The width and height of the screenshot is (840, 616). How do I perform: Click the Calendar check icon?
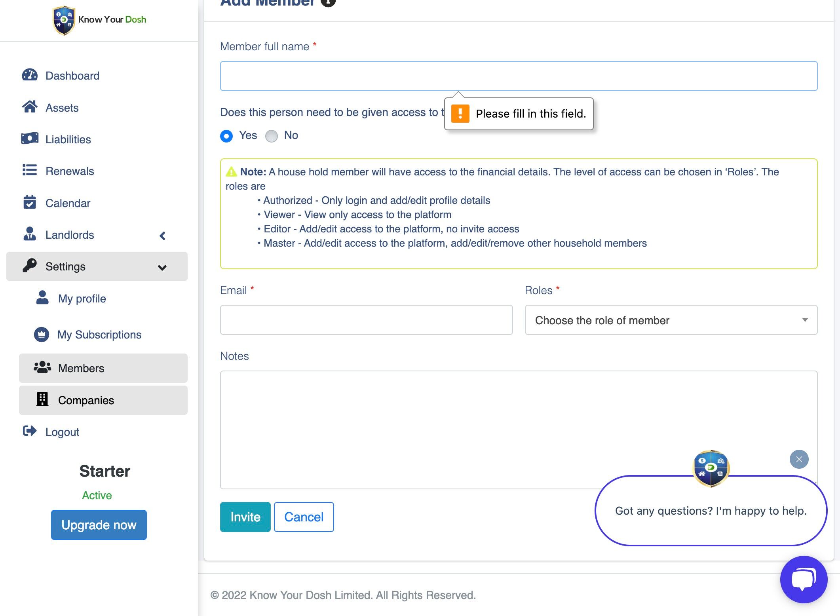click(30, 202)
